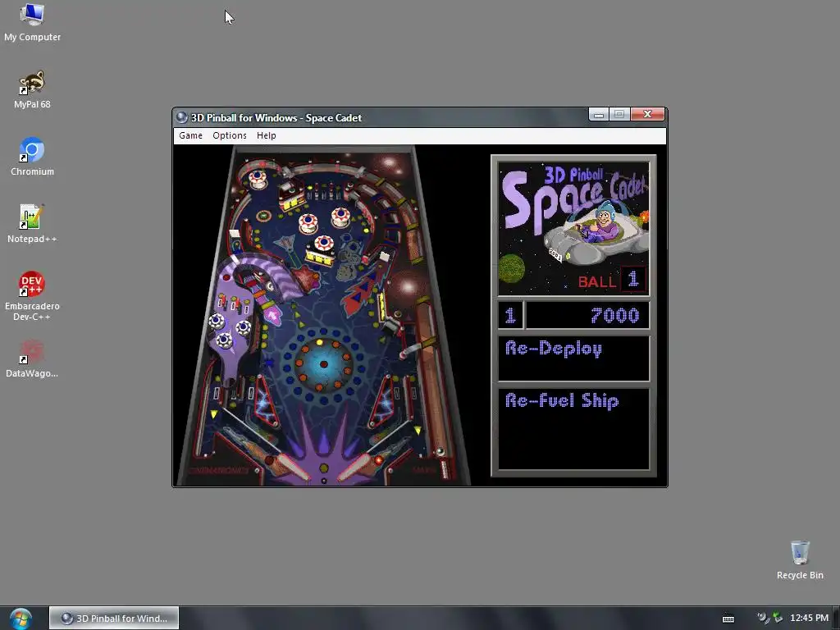Screen dimensions: 840x630
Task: Click the pinball window title bar icon
Action: pos(181,117)
